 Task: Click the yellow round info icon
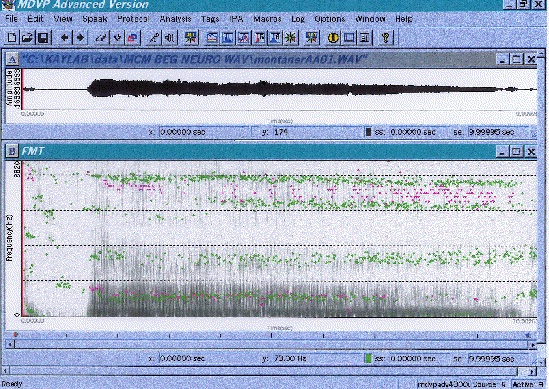(x=333, y=37)
